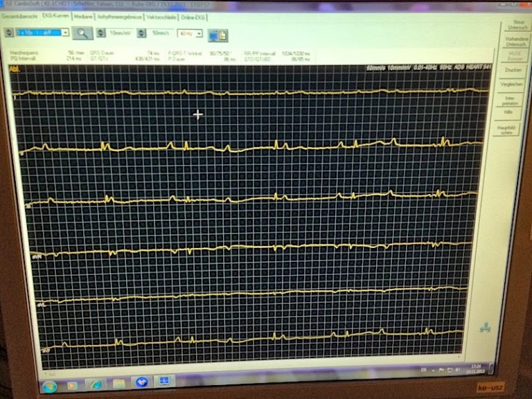Step the lead selection spinner arrows
532x399 pixels.
pos(9,32)
